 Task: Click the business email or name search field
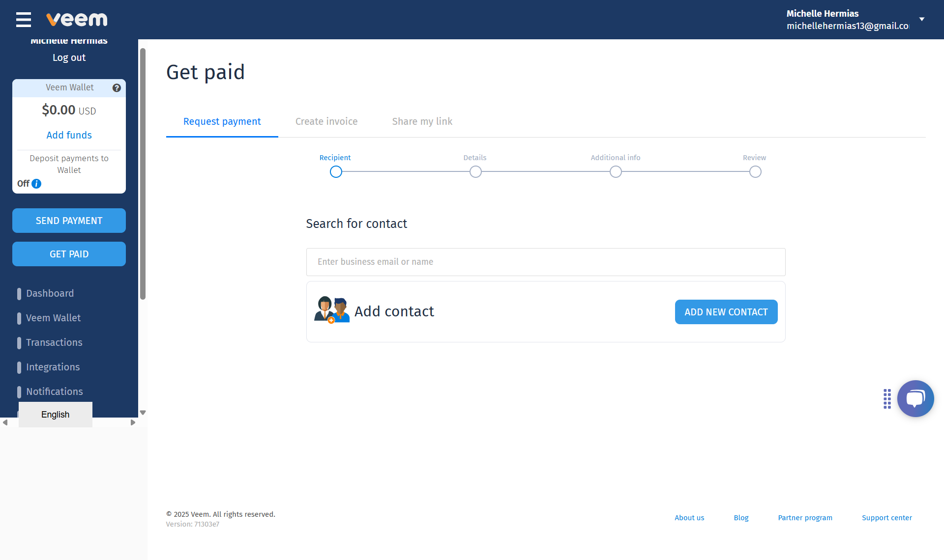click(x=546, y=262)
